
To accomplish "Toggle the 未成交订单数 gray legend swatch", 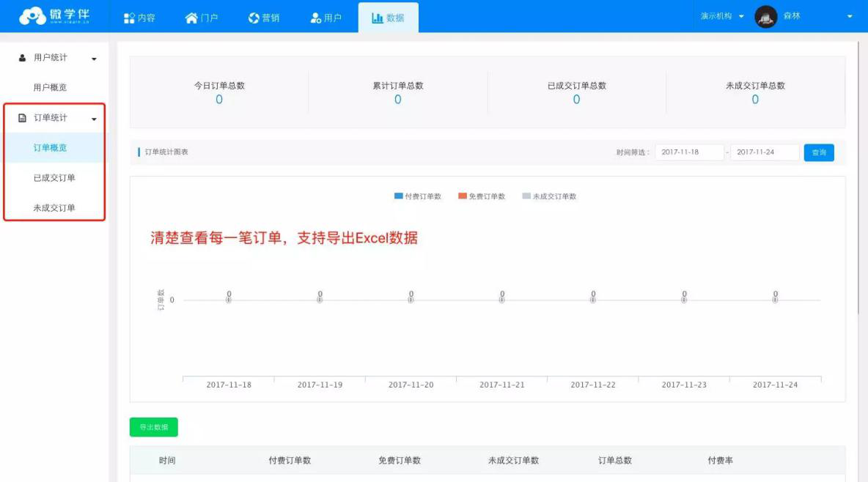I will tap(526, 196).
